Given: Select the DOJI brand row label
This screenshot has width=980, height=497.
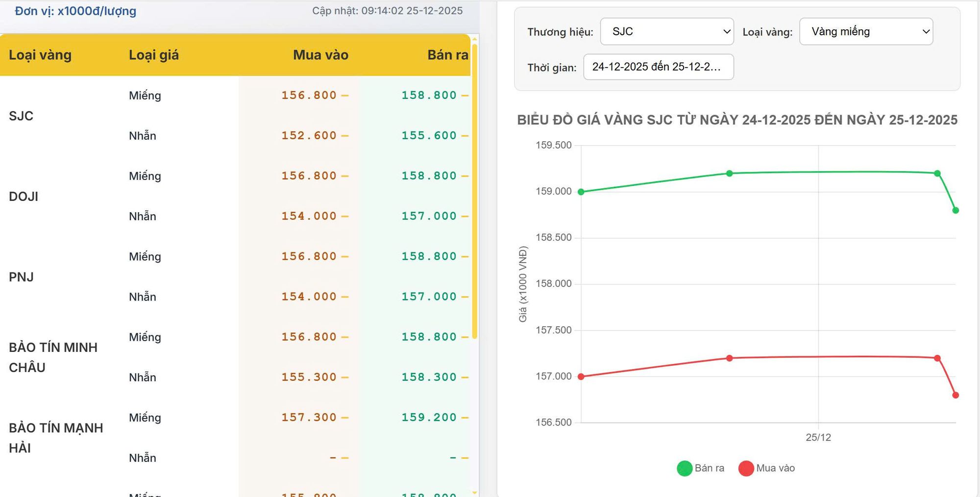Looking at the screenshot, I should [24, 197].
